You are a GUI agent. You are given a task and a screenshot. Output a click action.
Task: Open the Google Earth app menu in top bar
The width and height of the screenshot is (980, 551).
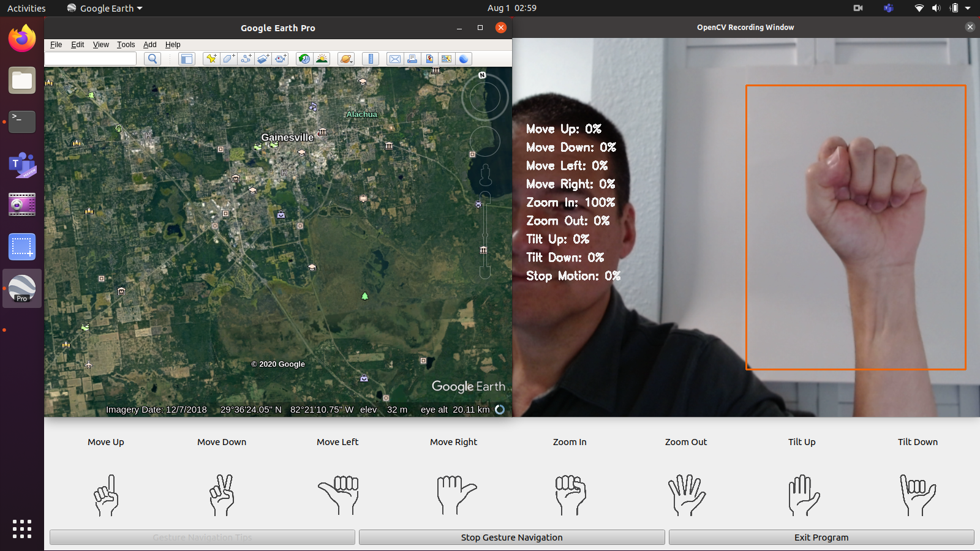pos(105,9)
